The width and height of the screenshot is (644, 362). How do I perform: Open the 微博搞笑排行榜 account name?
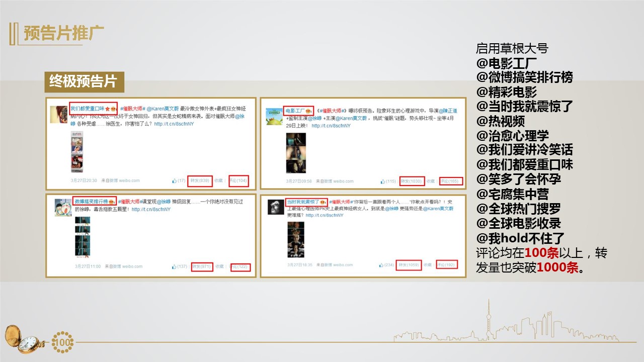91,201
